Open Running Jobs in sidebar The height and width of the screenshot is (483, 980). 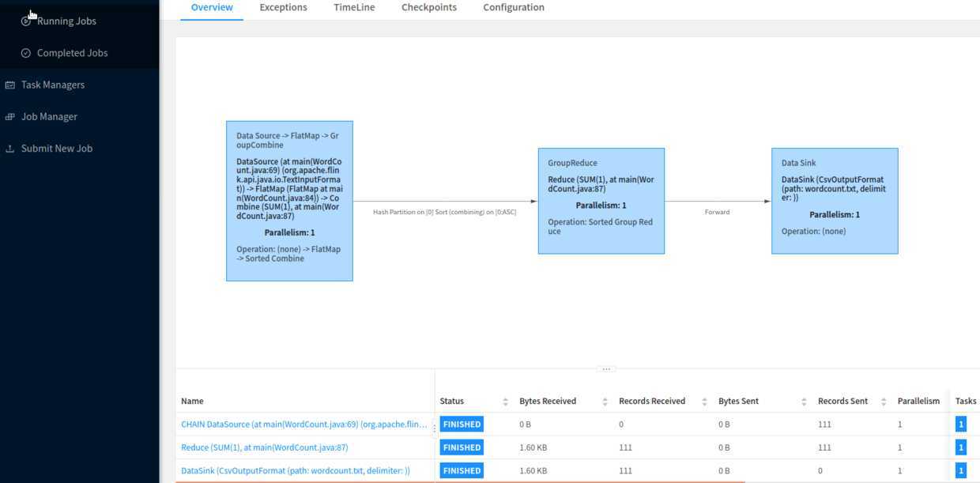pyautogui.click(x=66, y=21)
